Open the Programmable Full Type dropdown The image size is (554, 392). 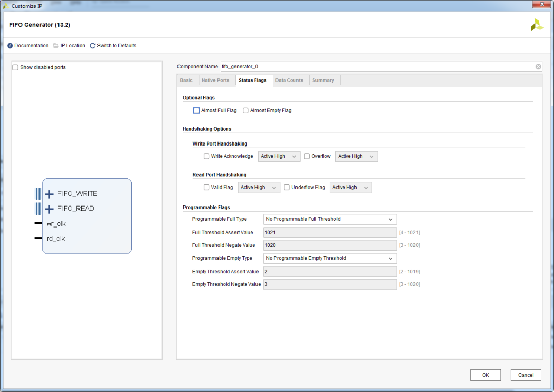329,219
